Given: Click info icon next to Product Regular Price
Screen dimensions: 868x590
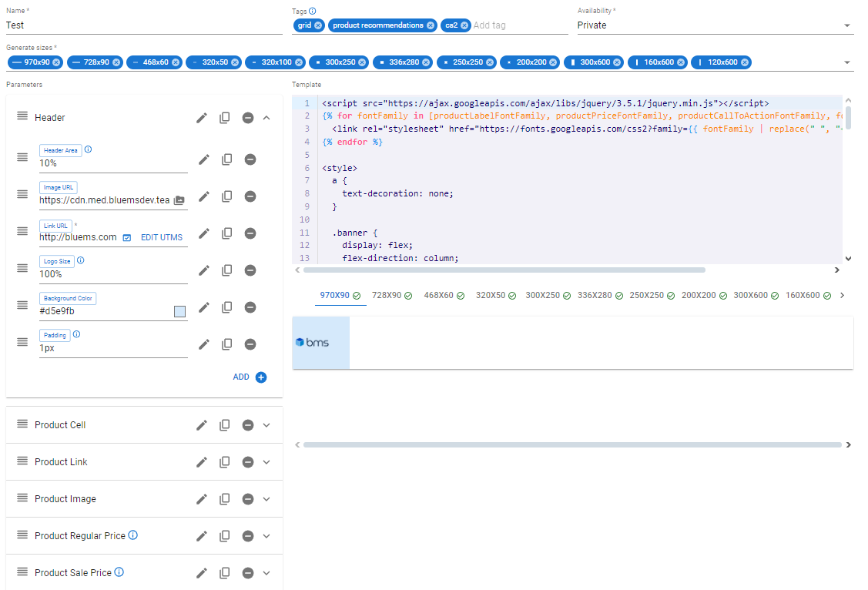Looking at the screenshot, I should [133, 535].
